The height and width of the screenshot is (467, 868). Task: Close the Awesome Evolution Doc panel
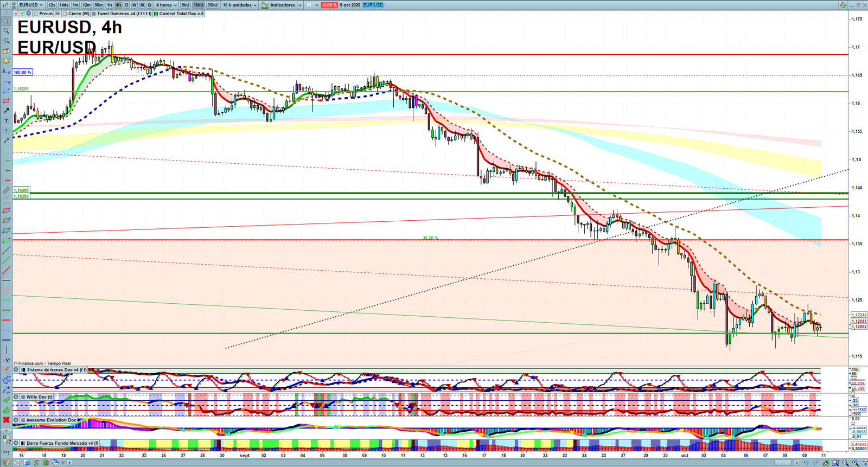tap(16, 420)
